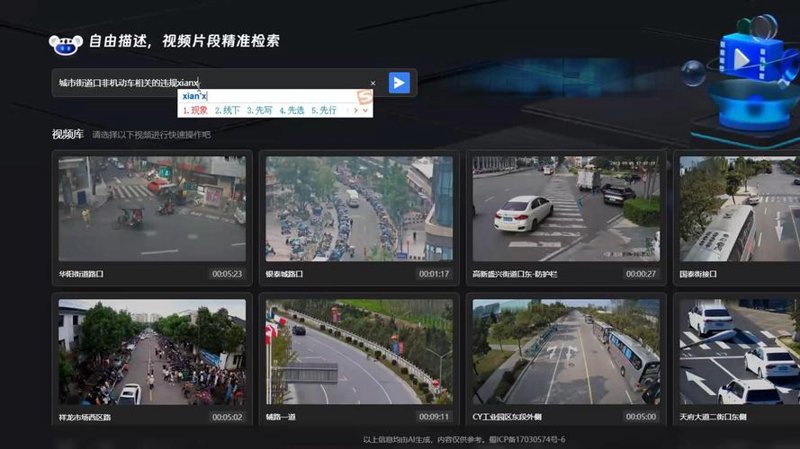This screenshot has height=449, width=800.
Task: Click the 00:05:00 duration label
Action: tap(641, 417)
